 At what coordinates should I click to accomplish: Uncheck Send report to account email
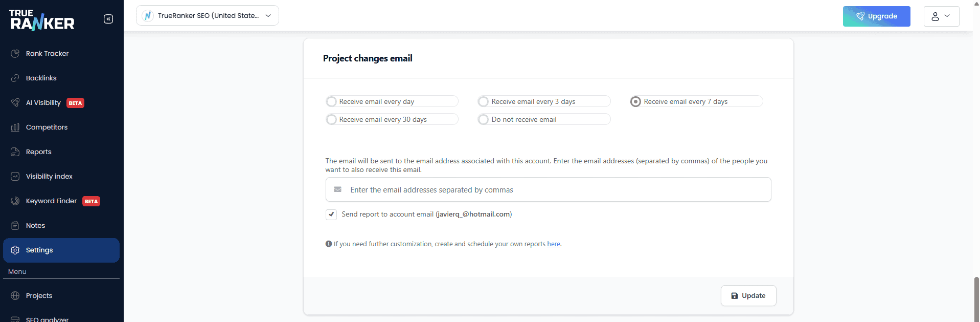(x=331, y=214)
